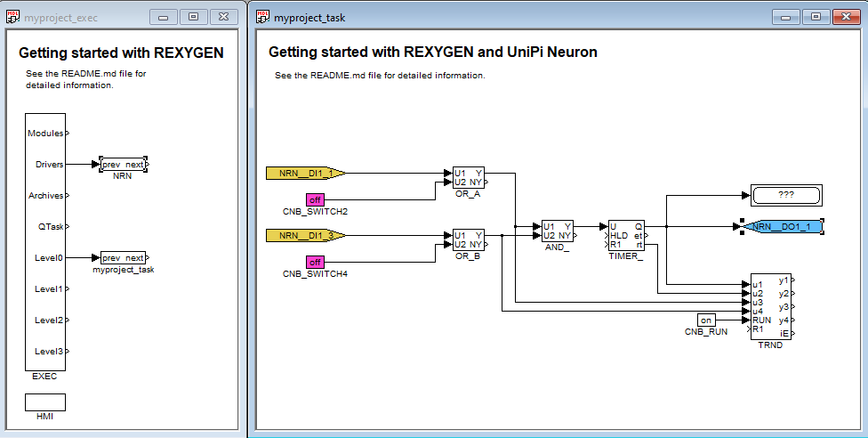Viewport: 868px width, 438px height.
Task: Select the NRN__DI1_3 input flag block
Action: pos(306,236)
